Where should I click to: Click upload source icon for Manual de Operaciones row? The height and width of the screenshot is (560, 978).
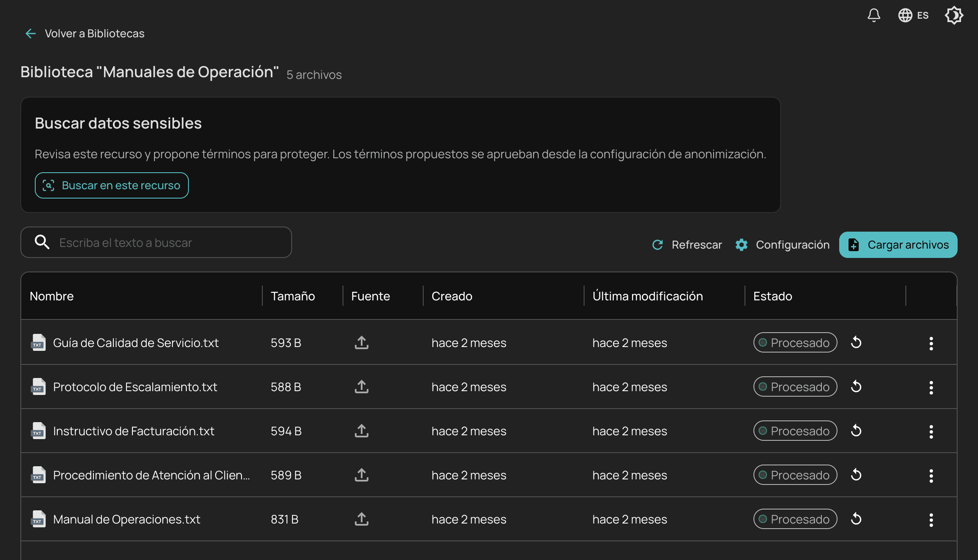(362, 519)
